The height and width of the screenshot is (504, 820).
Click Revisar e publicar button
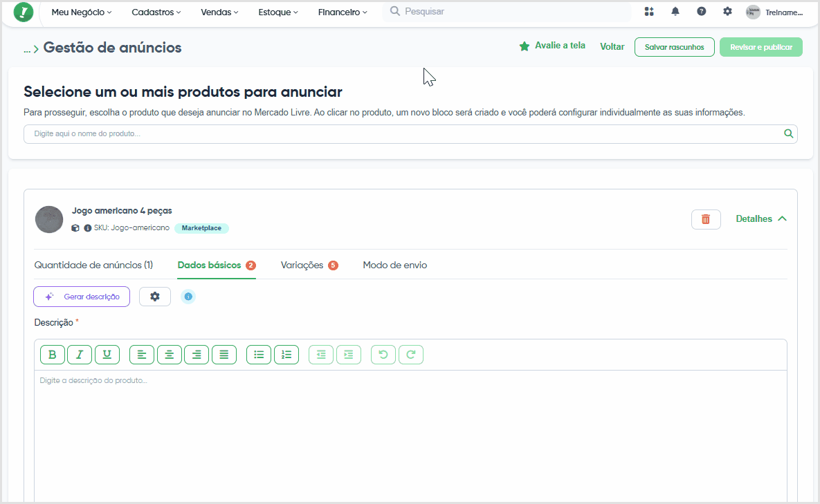761,47
